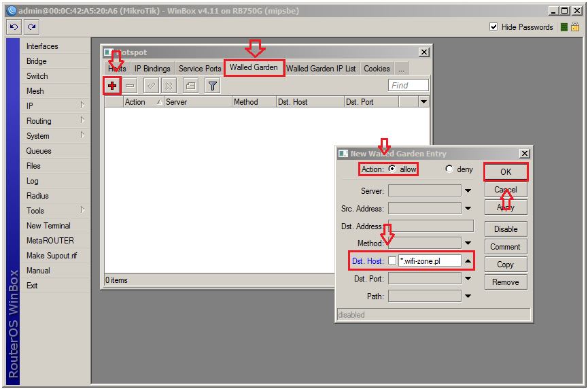Click the comment icon in Hotspot toolbar
The image size is (588, 389).
pyautogui.click(x=190, y=86)
